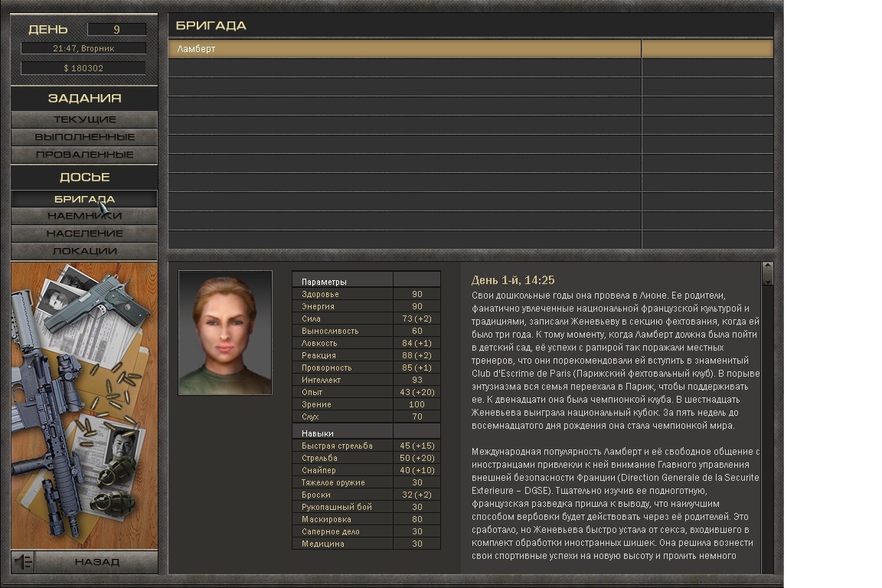
Task: Select the Бригада dossier section
Action: click(84, 199)
